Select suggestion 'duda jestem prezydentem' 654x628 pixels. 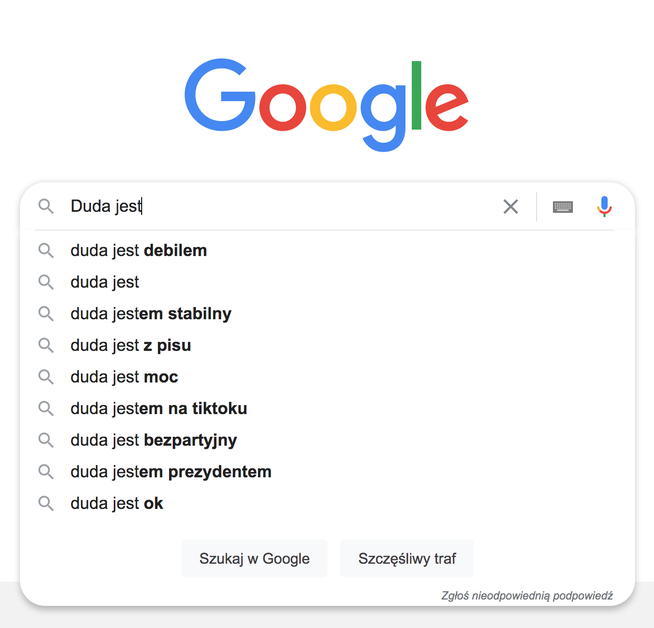click(170, 472)
